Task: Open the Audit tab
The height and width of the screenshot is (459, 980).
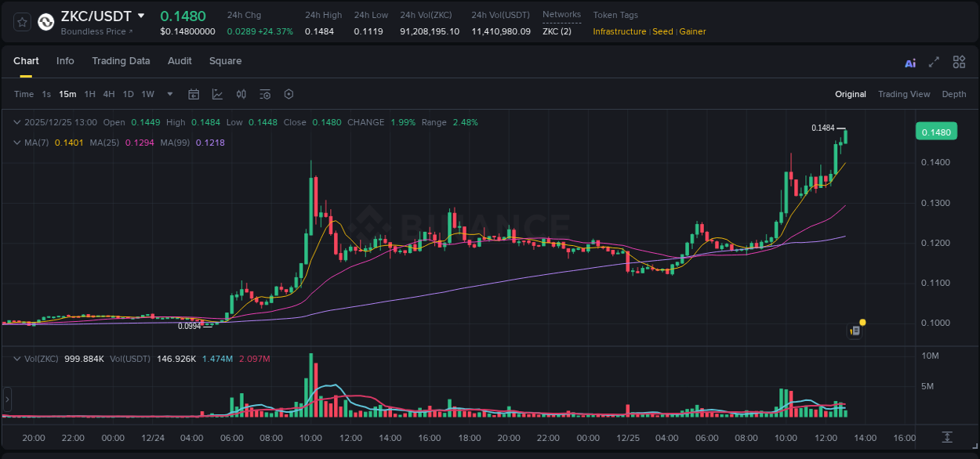Action: (180, 60)
